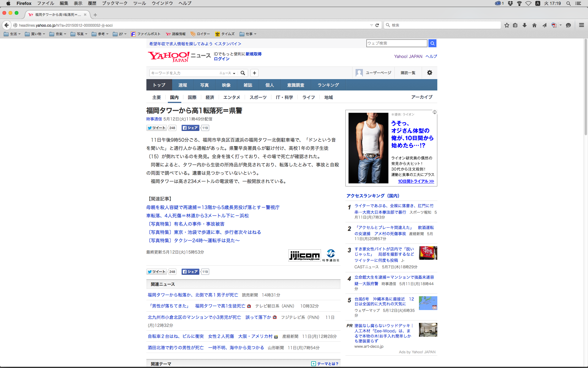The height and width of the screenshot is (368, 588).
Task: Reload the page with the refresh icon
Action: click(377, 25)
